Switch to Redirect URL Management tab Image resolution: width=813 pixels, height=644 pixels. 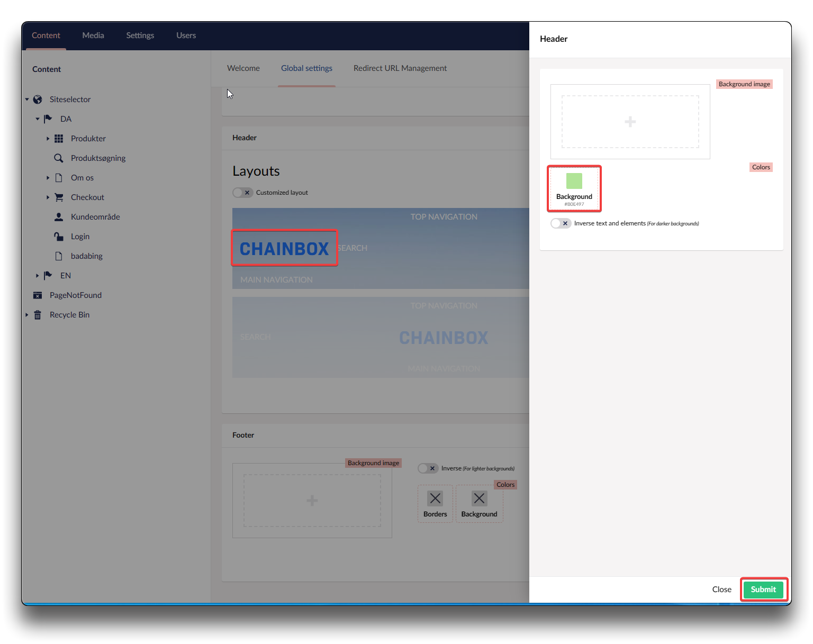(x=400, y=68)
